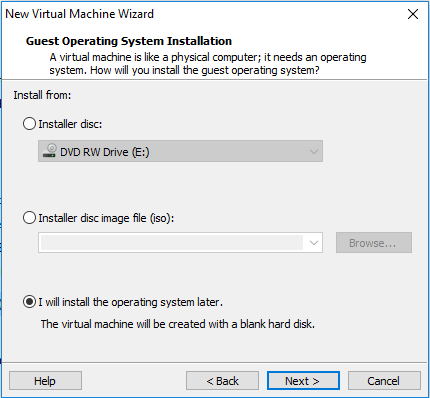Open the DVD RW Drive (E:) dropdown
This screenshot has width=430, height=398.
pos(180,151)
